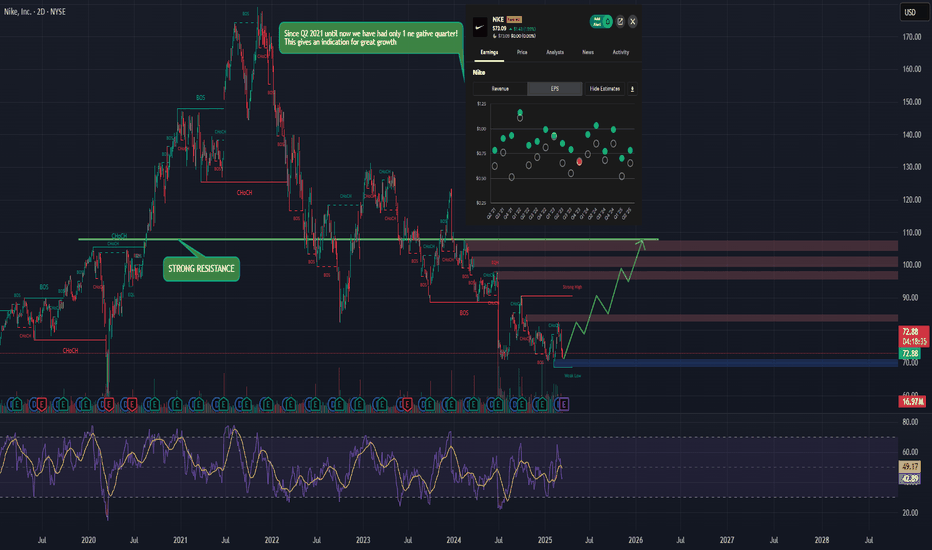The image size is (932, 550).
Task: Click the 2020 time axis label
Action: (88, 540)
